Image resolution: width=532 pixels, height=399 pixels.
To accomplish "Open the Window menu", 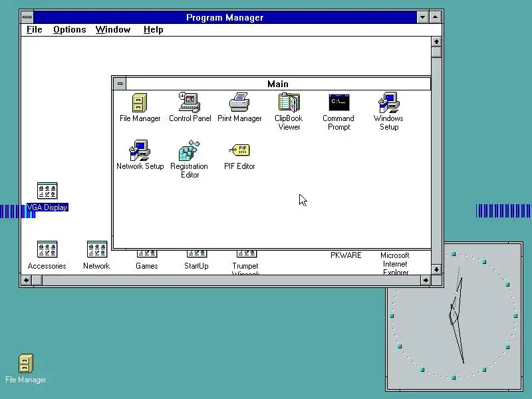I will [x=113, y=30].
